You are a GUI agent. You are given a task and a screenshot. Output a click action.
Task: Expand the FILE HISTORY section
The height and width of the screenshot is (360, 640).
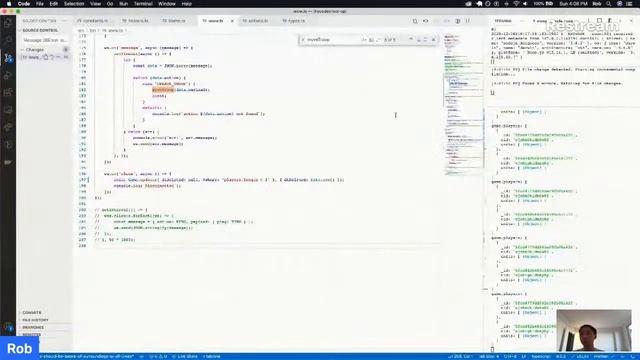point(35,320)
